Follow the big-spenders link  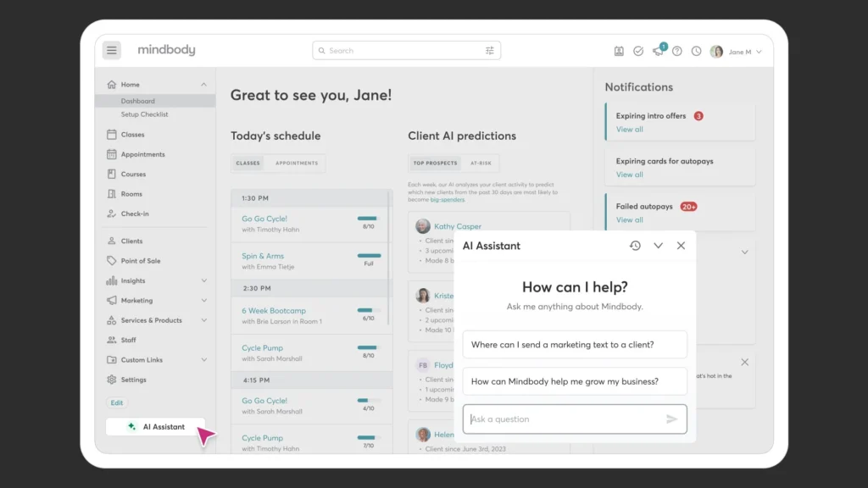448,200
